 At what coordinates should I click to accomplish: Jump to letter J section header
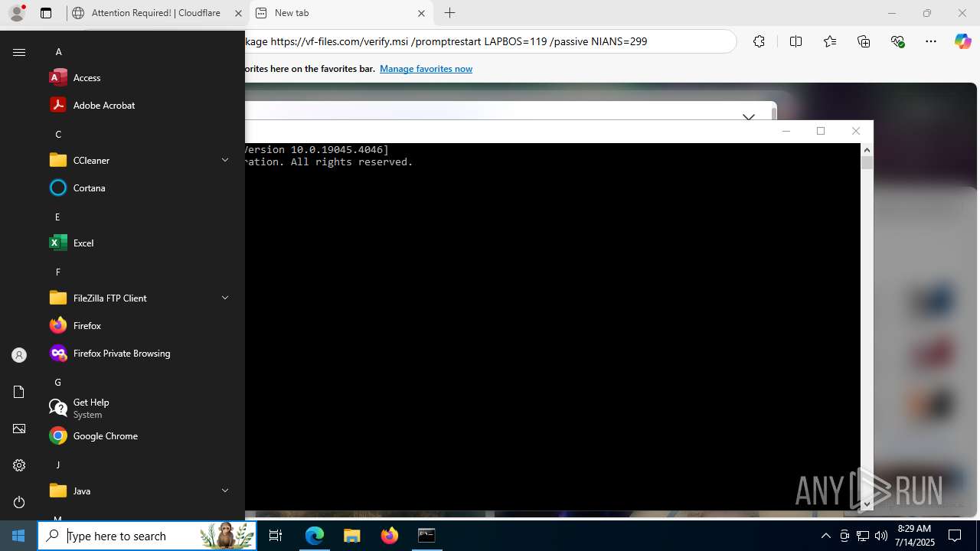tap(57, 465)
